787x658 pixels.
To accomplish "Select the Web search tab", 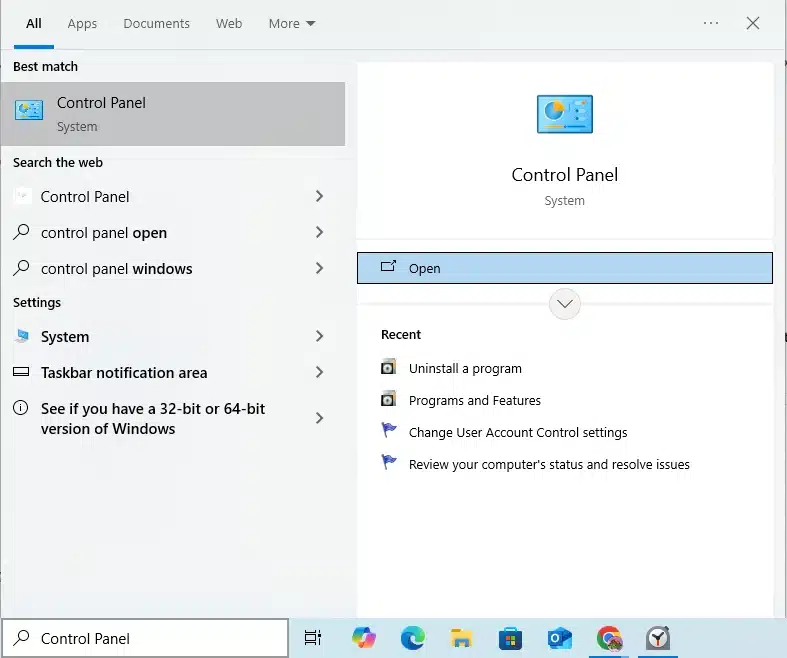I will coord(229,23).
